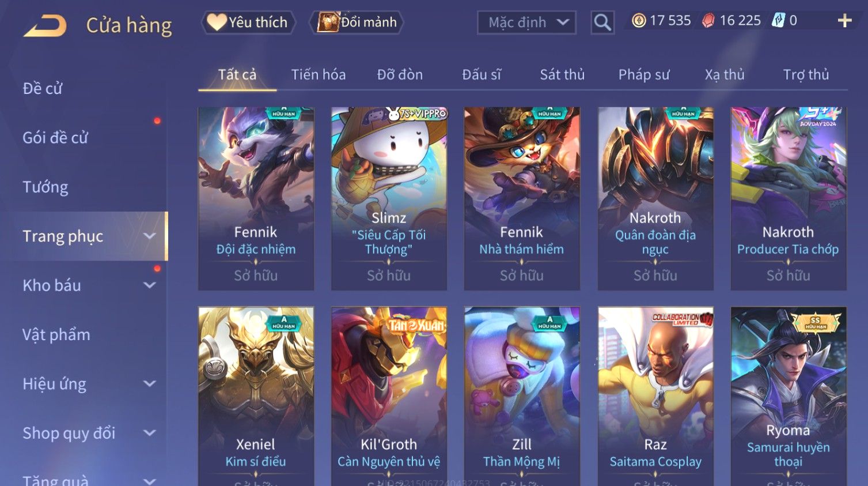Select the Pháp sư tab

644,74
